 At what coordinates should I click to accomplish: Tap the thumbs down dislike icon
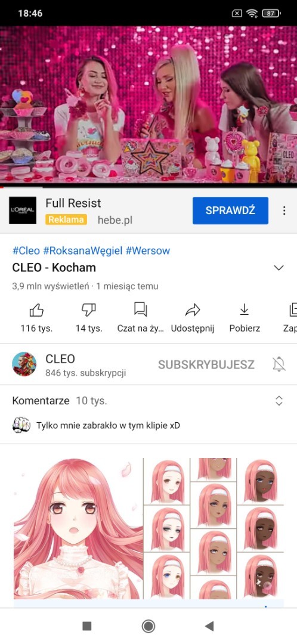(x=89, y=310)
